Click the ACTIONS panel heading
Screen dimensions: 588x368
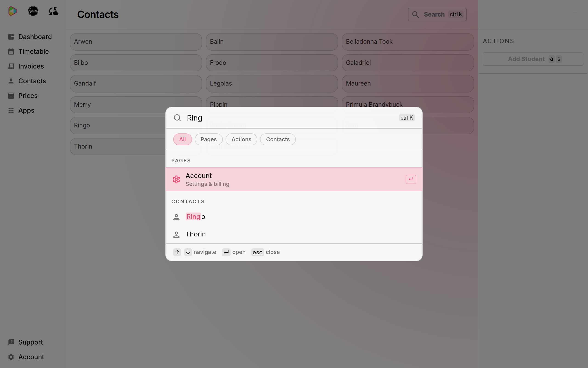(x=498, y=41)
